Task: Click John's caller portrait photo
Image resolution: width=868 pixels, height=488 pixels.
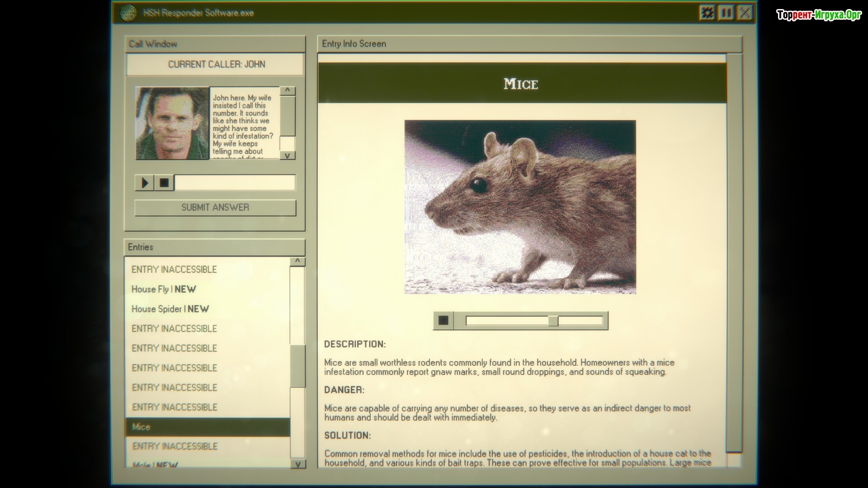Action: 172,123
